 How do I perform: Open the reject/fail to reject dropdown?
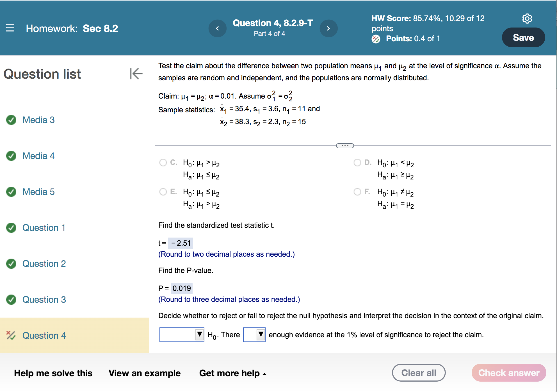[x=182, y=335]
